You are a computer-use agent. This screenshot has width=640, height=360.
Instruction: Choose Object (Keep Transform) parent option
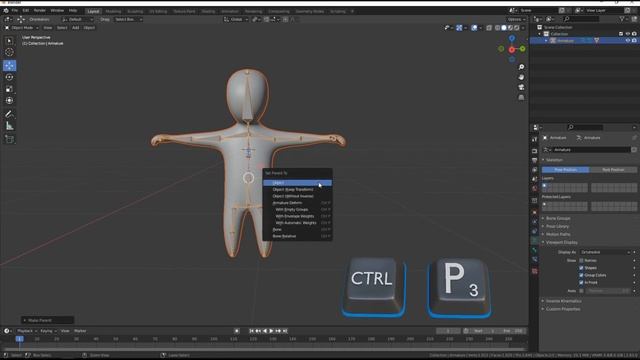pos(298,189)
